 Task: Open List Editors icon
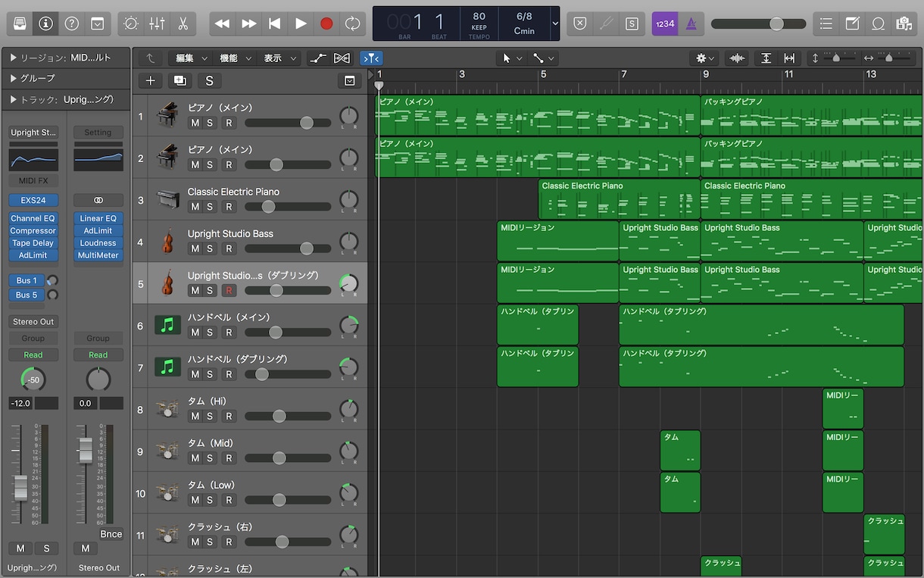point(826,23)
